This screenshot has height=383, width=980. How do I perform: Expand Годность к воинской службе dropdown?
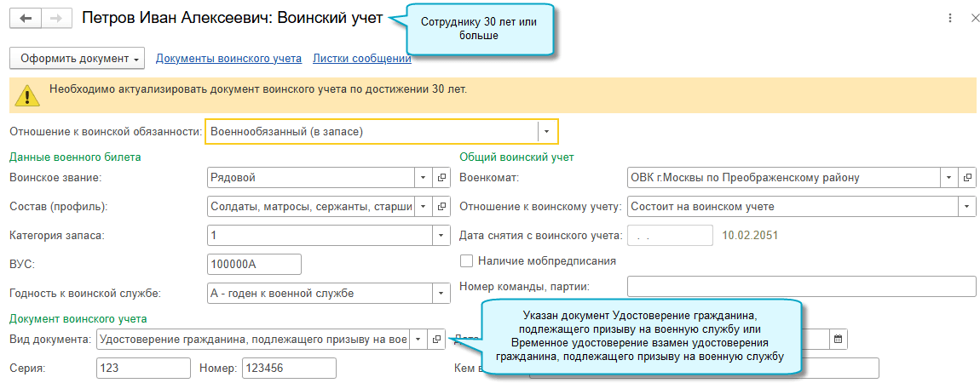[441, 293]
